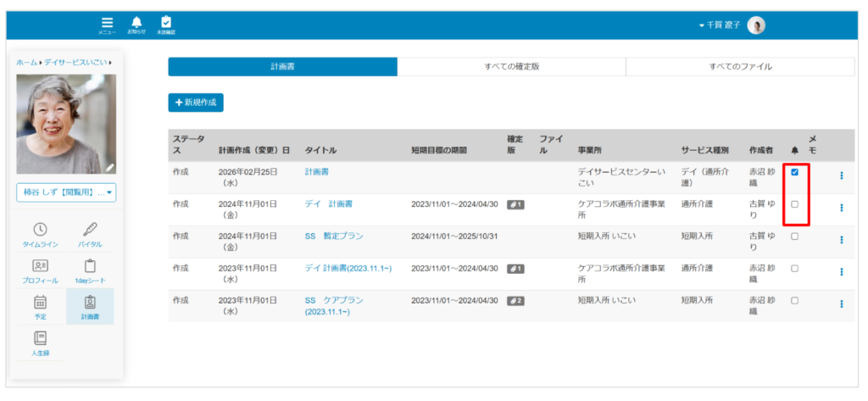This screenshot has width=868, height=401.
Task: Click the デイサービスいこい breadcrumb link
Action: tap(75, 63)
